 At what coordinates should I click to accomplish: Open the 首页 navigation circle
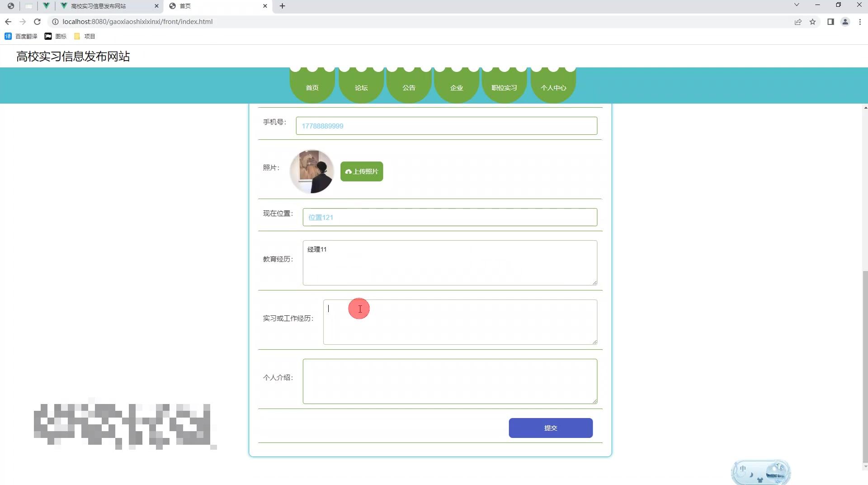pos(312,87)
